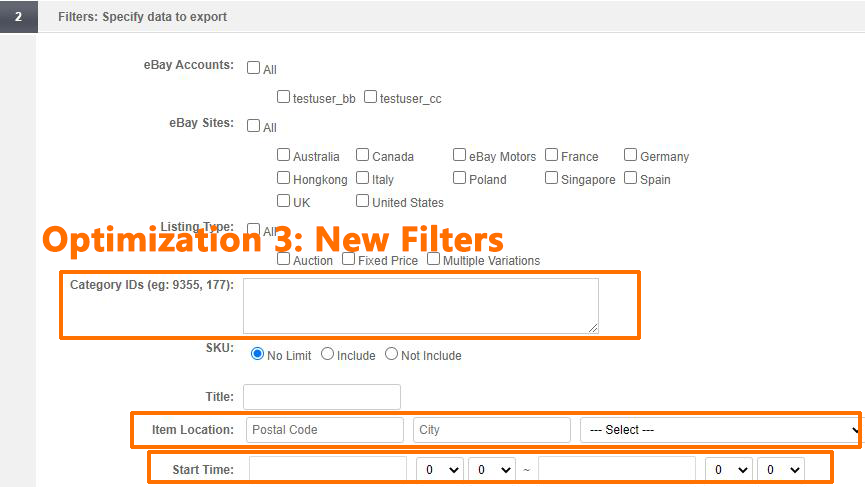Click inside the Category IDs text area

[x=421, y=306]
